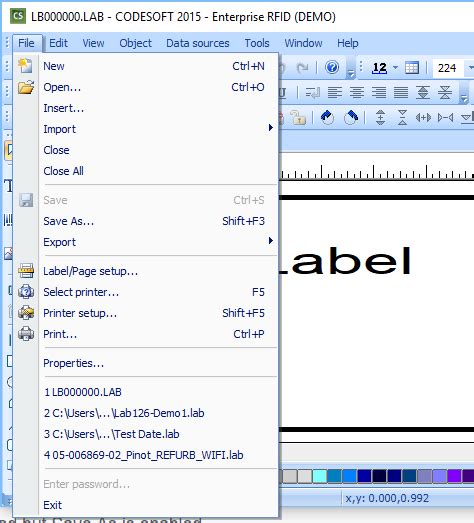Toggle the word wrap return-arrow icon
474x523 pixels.
tap(313, 92)
